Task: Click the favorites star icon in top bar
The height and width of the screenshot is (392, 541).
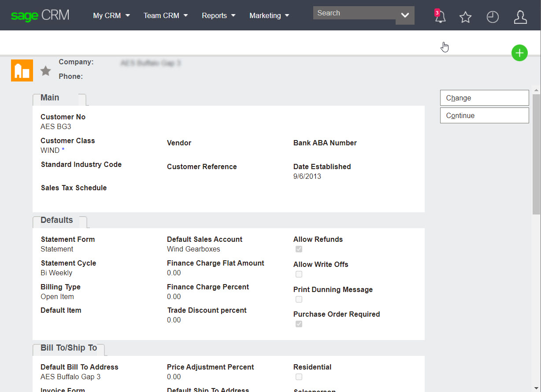Action: pos(465,17)
